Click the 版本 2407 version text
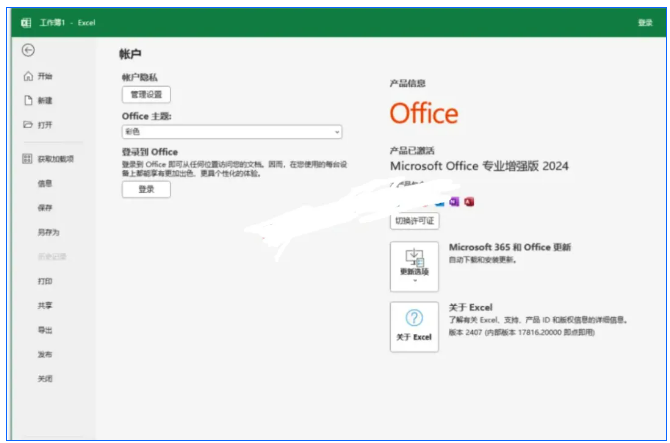The height and width of the screenshot is (443, 670). coord(521,332)
